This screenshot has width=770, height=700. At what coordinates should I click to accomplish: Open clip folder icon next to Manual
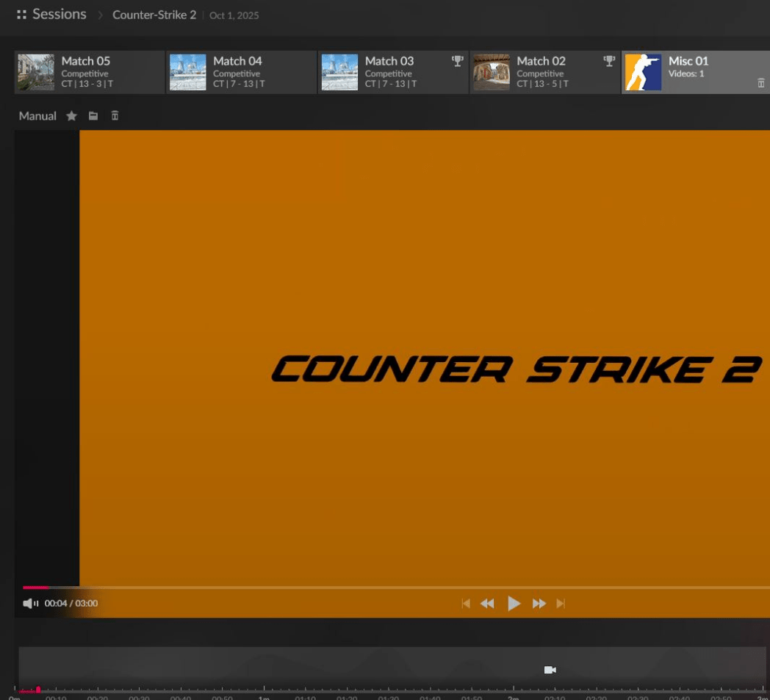(93, 116)
